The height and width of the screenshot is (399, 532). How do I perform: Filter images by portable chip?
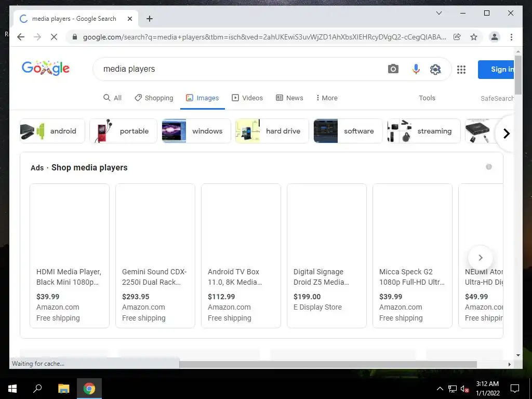(x=123, y=131)
